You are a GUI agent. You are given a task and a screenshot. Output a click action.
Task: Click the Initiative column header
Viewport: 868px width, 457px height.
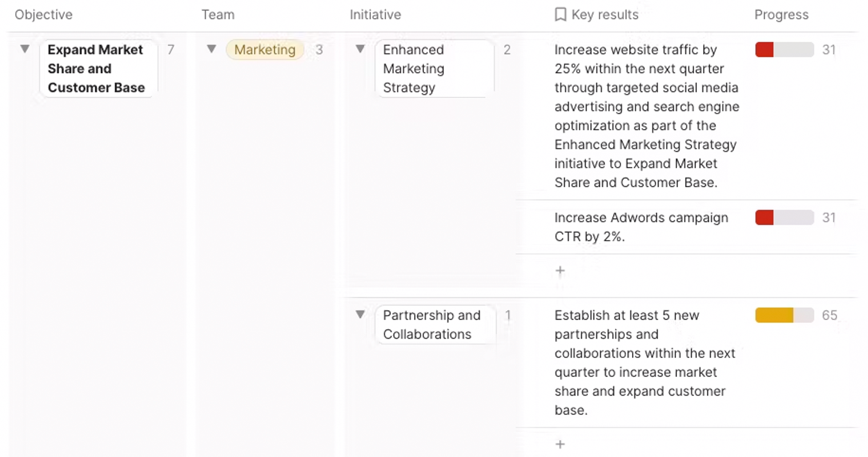pos(375,15)
